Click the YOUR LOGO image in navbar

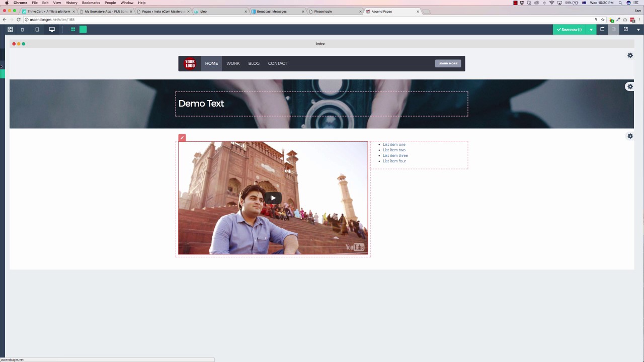click(190, 63)
